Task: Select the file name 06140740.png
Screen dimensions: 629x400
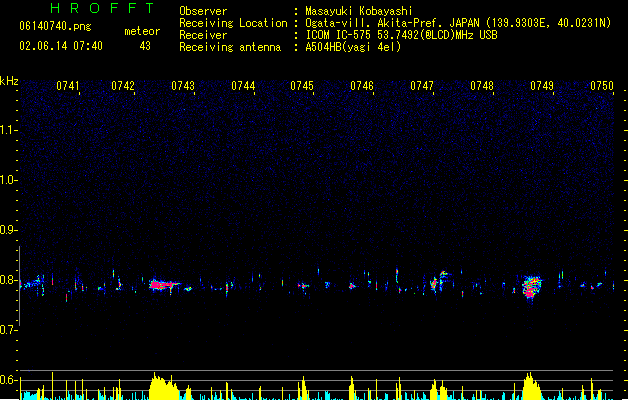Action: [55, 26]
